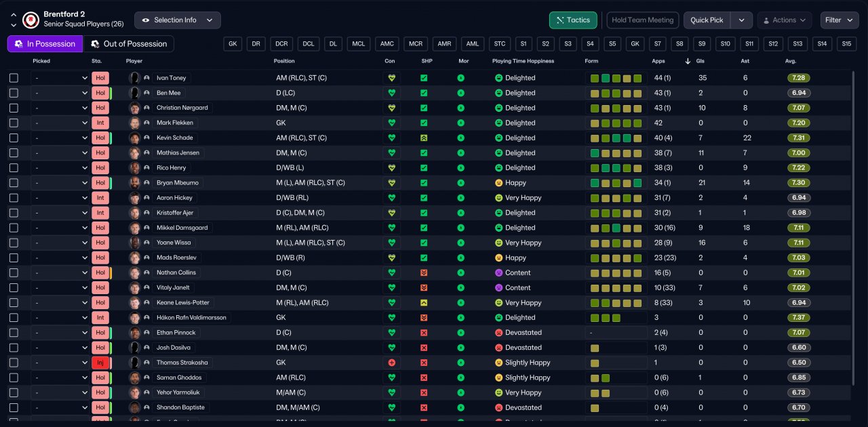The width and height of the screenshot is (868, 427).
Task: Tick the checkbox for Ben Mee
Action: tap(14, 93)
